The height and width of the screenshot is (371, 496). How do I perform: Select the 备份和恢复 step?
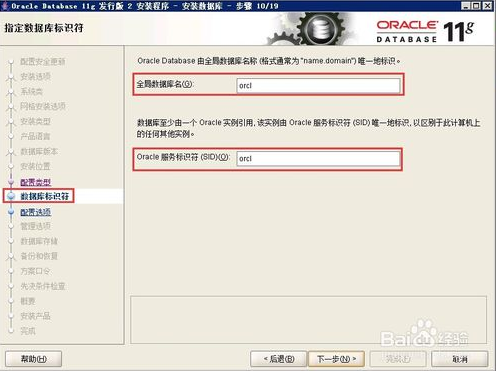click(39, 256)
